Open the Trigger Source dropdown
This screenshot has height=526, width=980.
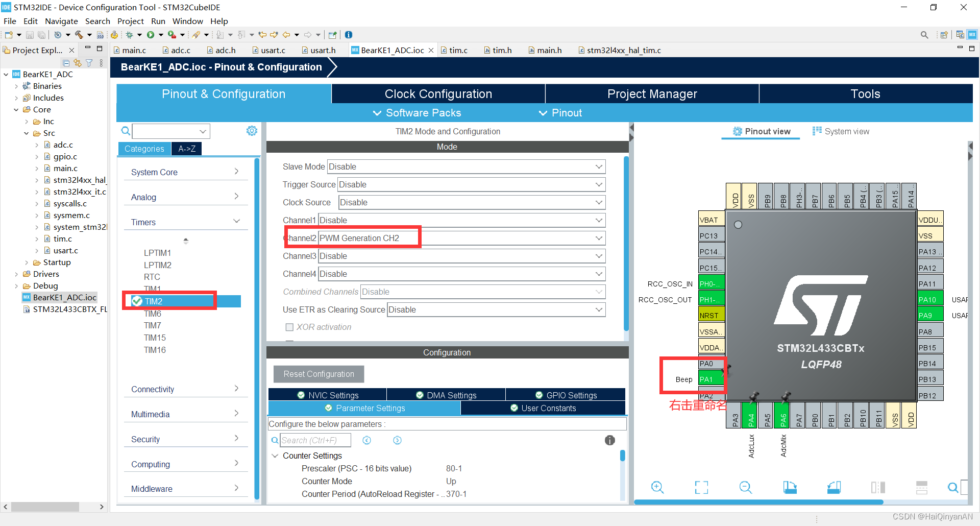(x=472, y=184)
